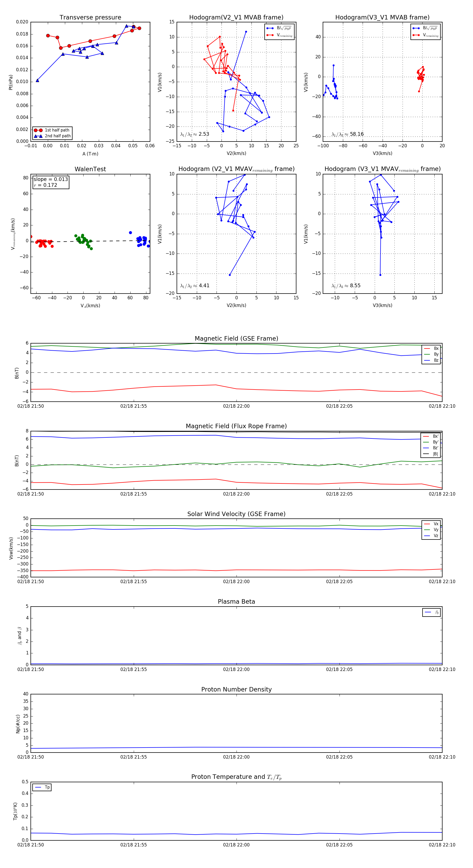Click the 'Solar Wind Velocity (GSE Frame)' title
Viewport: 473px width, 868px height.
236,514
